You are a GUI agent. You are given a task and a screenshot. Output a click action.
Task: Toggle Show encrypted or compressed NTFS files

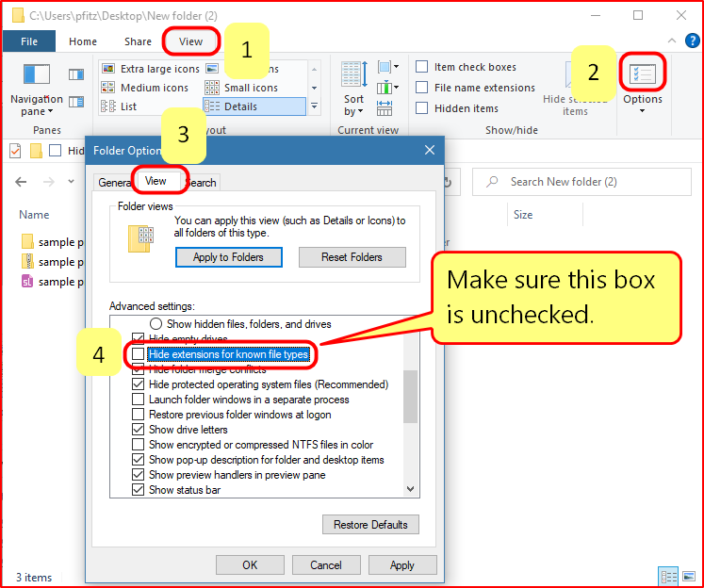[138, 445]
